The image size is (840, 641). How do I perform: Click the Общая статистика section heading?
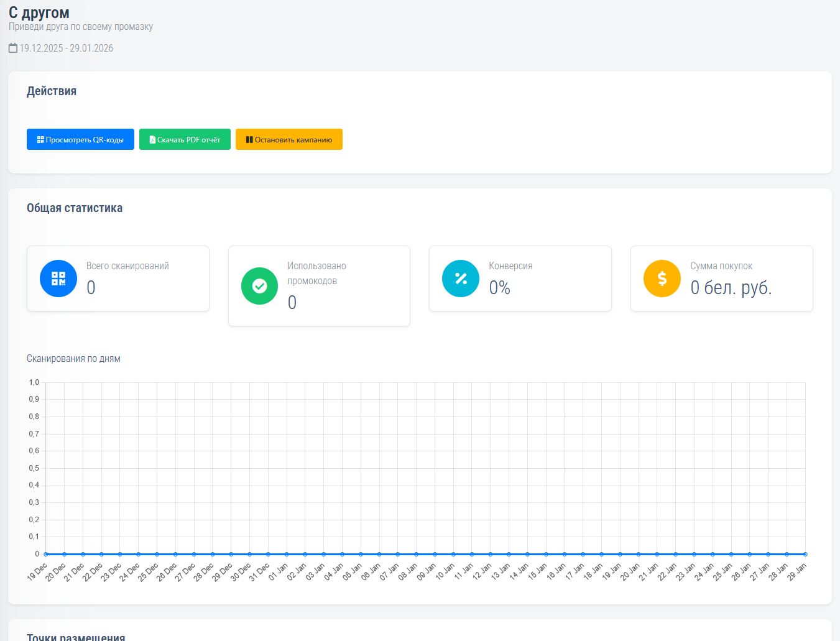tap(75, 208)
